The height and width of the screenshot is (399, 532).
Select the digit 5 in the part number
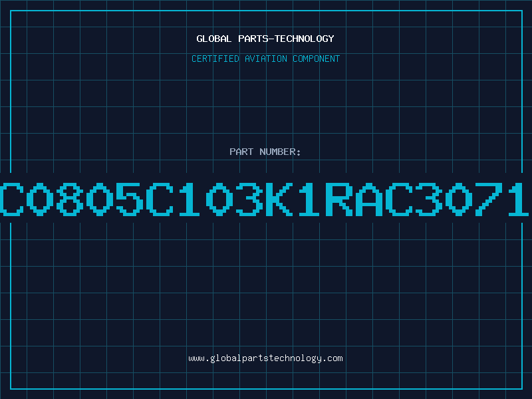(x=130, y=199)
